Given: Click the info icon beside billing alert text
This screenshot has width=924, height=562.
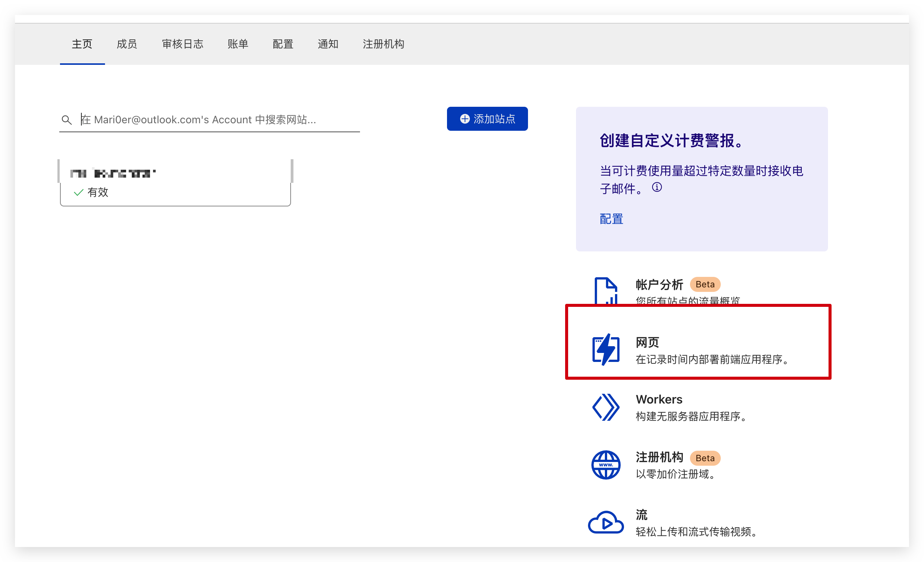Looking at the screenshot, I should click(657, 187).
